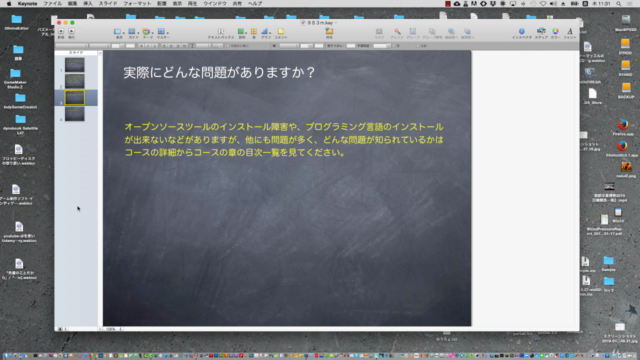The width and height of the screenshot is (640, 360).
Task: Open the 編集 (Edit) menu
Action: pyautogui.click(x=72, y=4)
